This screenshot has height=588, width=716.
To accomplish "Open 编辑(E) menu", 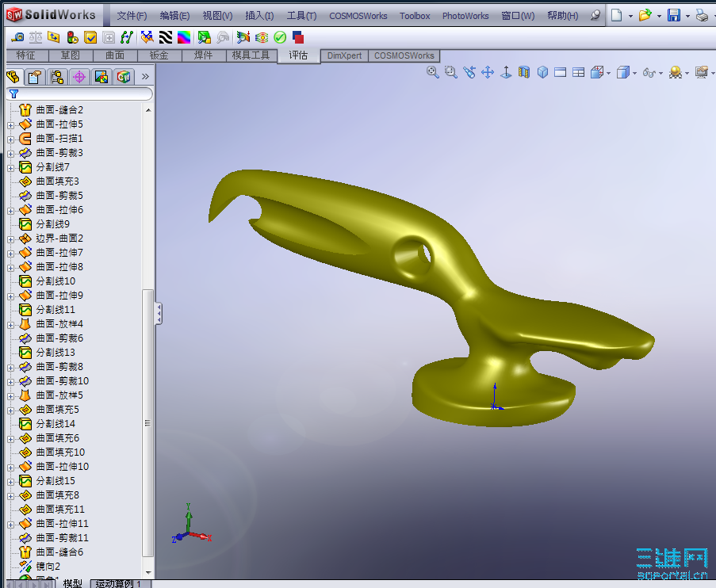I will click(x=174, y=16).
